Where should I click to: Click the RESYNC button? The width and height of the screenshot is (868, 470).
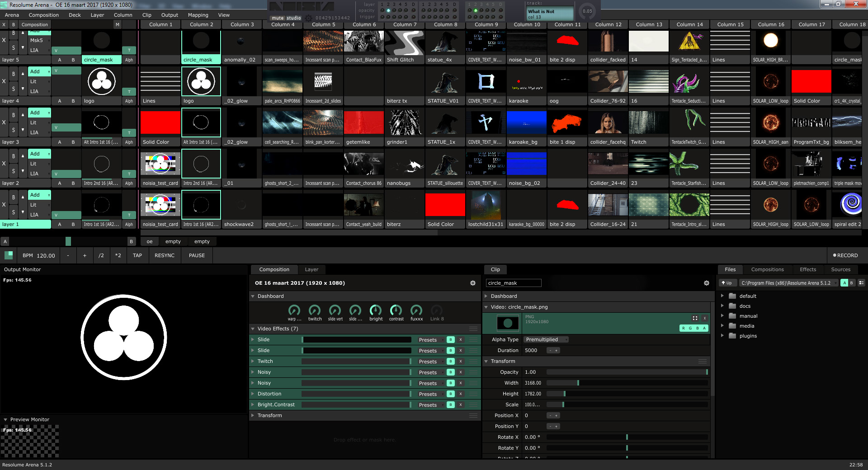coord(164,255)
